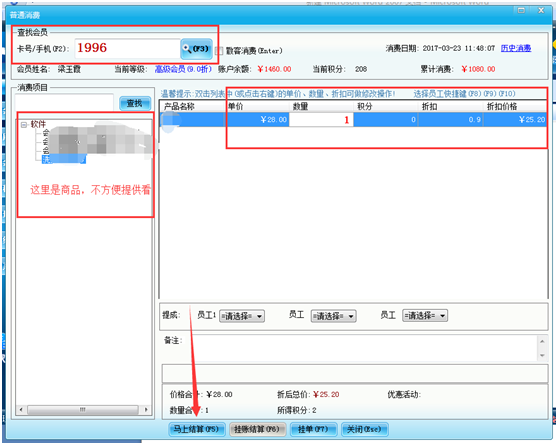Click the 数量 quantity cell showing 1
This screenshot has height=445, width=558.
(x=321, y=120)
